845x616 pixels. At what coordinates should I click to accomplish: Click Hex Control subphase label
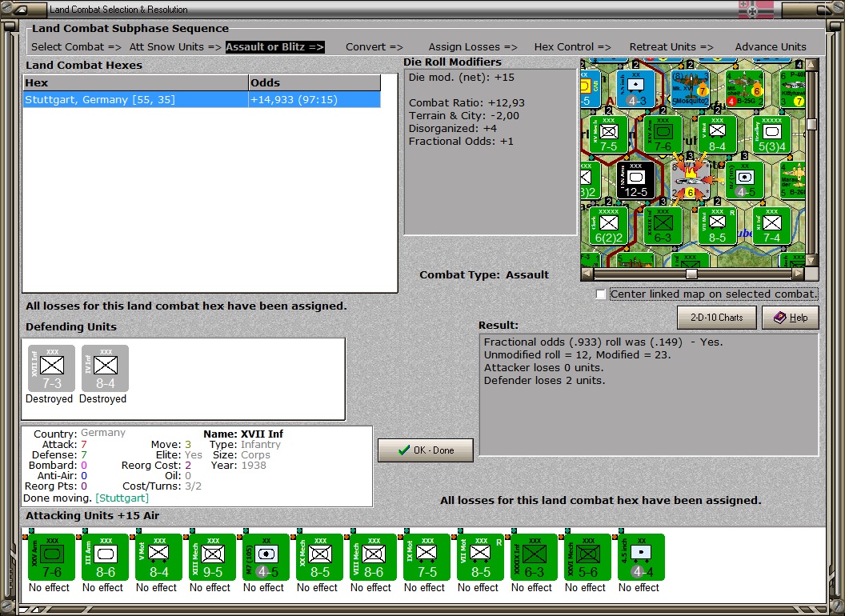(x=572, y=47)
